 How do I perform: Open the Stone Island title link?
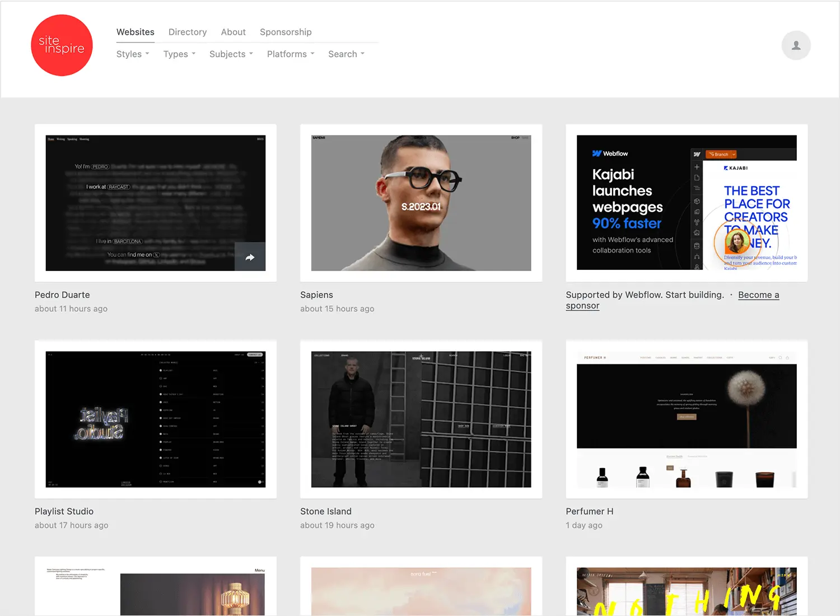[x=326, y=511]
